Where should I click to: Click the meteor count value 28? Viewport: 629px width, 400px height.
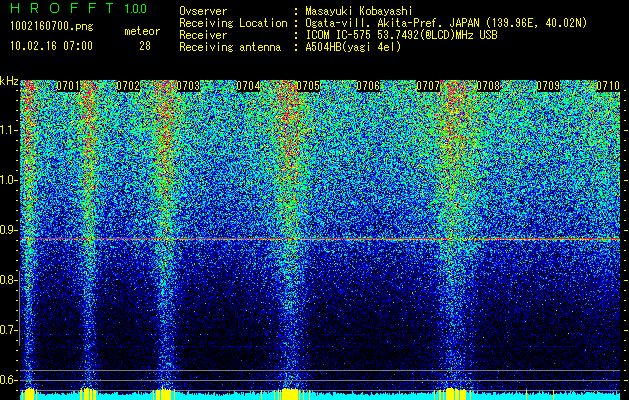(x=145, y=46)
